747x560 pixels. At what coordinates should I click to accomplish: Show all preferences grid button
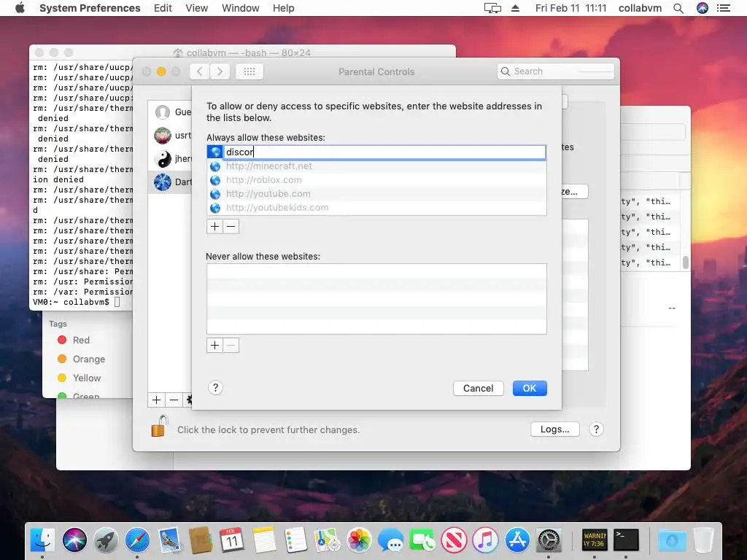pos(249,71)
